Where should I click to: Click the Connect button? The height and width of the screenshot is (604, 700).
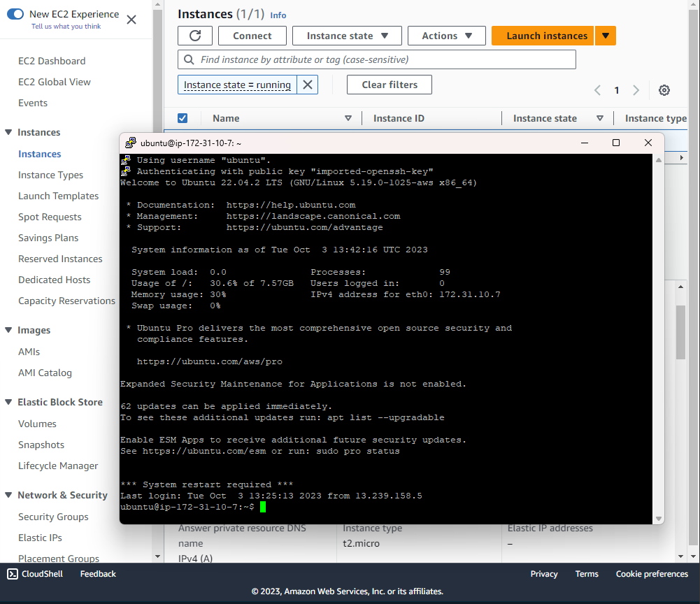[x=252, y=36]
